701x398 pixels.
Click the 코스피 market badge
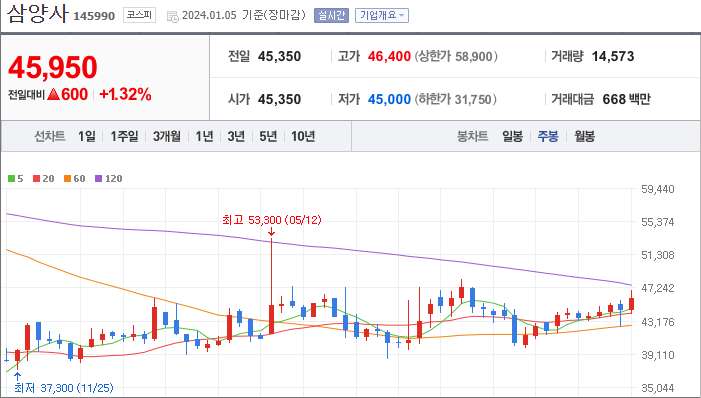tap(139, 15)
